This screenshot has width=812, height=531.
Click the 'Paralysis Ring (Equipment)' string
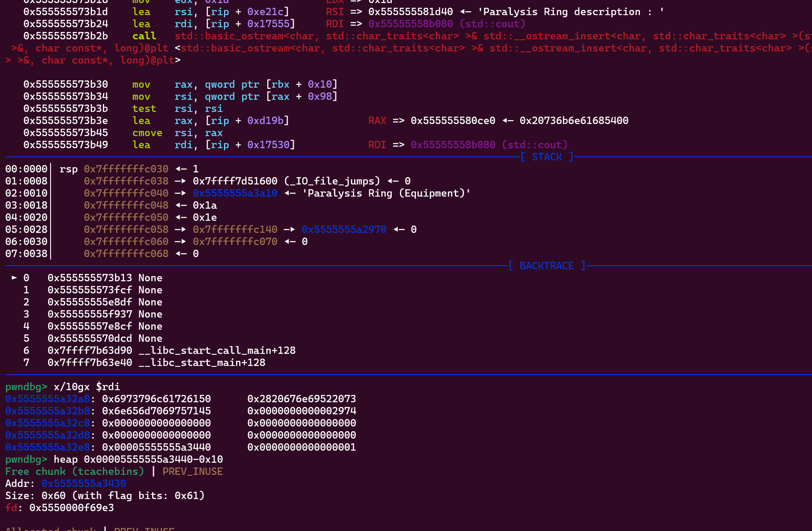(x=386, y=193)
